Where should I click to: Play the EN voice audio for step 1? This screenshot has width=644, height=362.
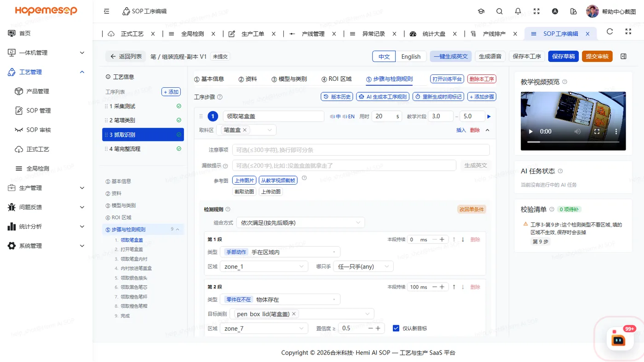(349, 117)
